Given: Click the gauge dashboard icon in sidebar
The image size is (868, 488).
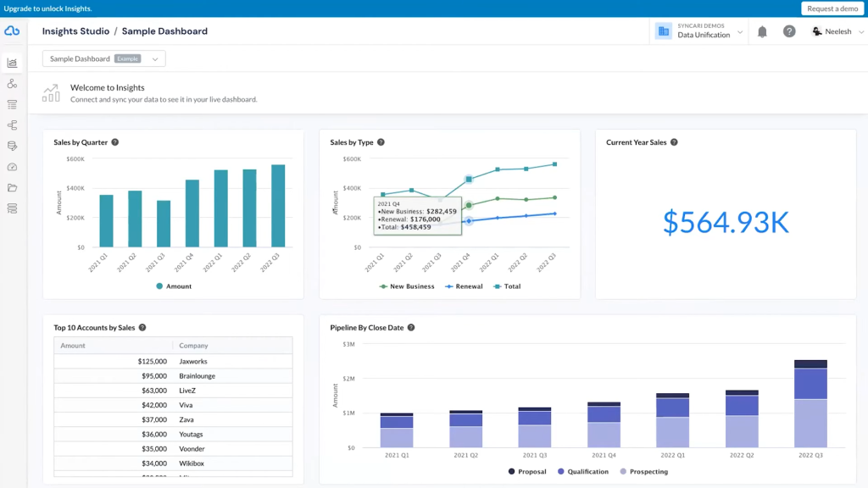Looking at the screenshot, I should click(x=12, y=166).
